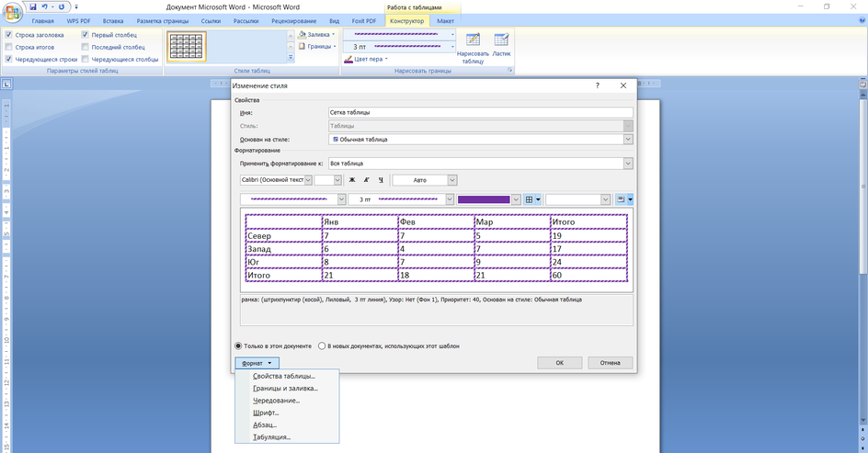The height and width of the screenshot is (453, 868).
Task: Open Рецензирование ribbon tab
Action: [294, 21]
